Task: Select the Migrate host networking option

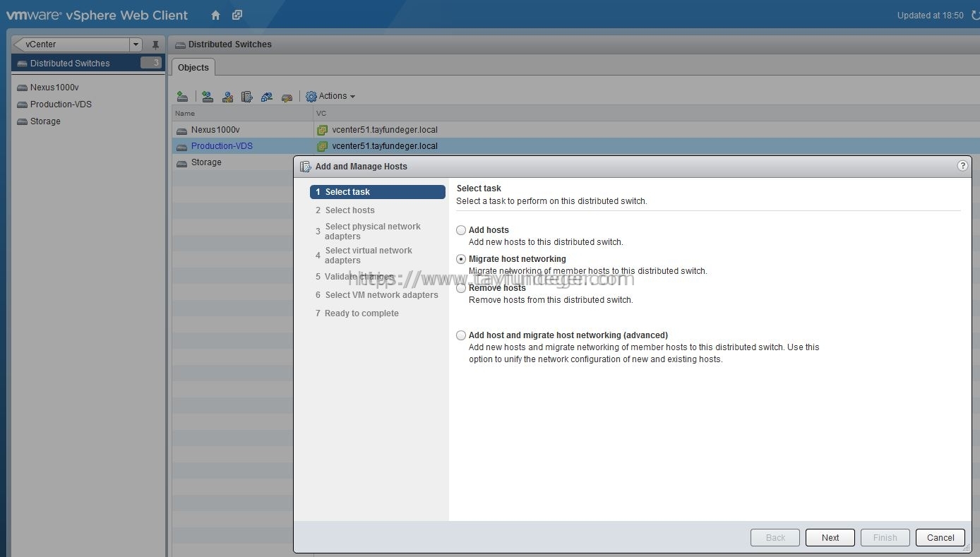Action: (x=461, y=259)
